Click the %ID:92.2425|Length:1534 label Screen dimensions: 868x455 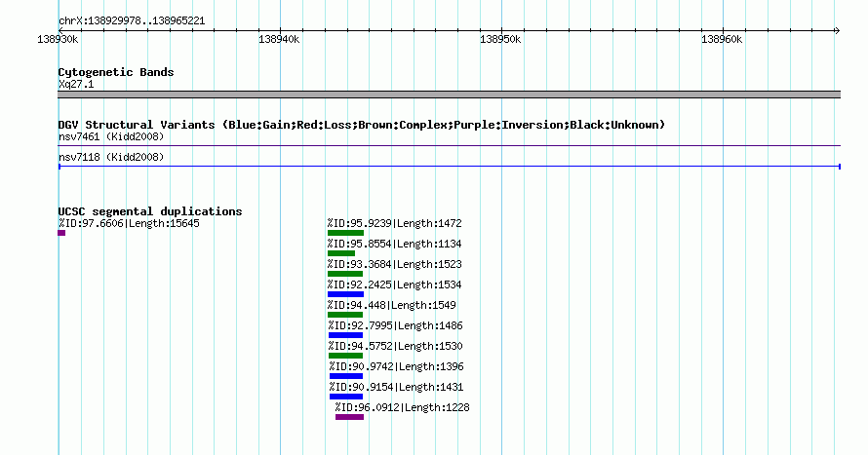pyautogui.click(x=394, y=284)
